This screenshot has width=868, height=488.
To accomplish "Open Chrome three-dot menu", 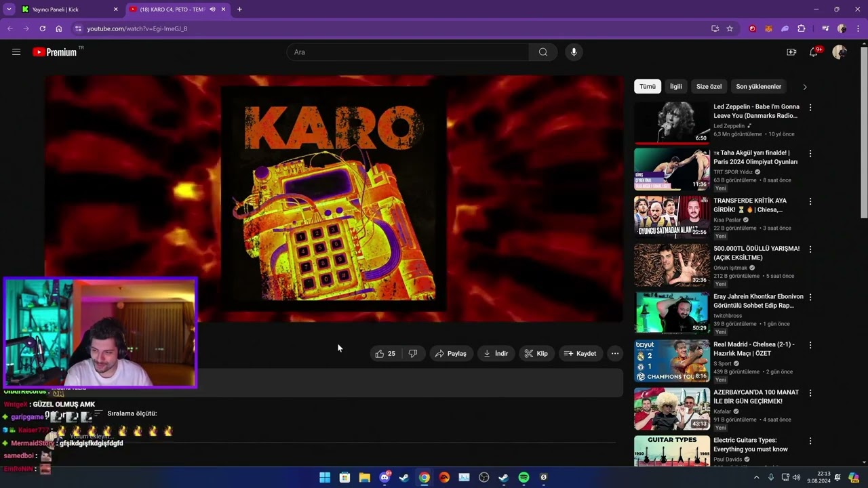I will [858, 28].
